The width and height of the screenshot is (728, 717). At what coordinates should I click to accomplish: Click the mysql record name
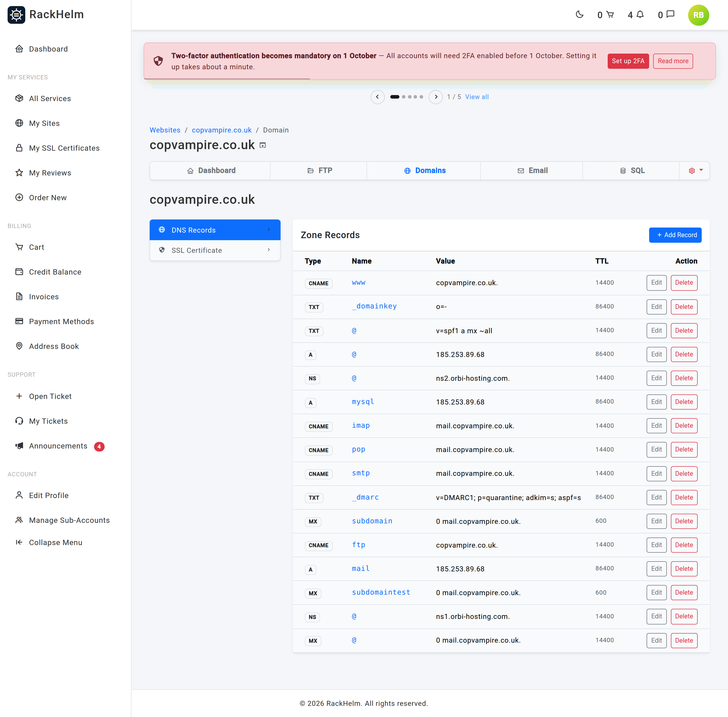coord(363,402)
